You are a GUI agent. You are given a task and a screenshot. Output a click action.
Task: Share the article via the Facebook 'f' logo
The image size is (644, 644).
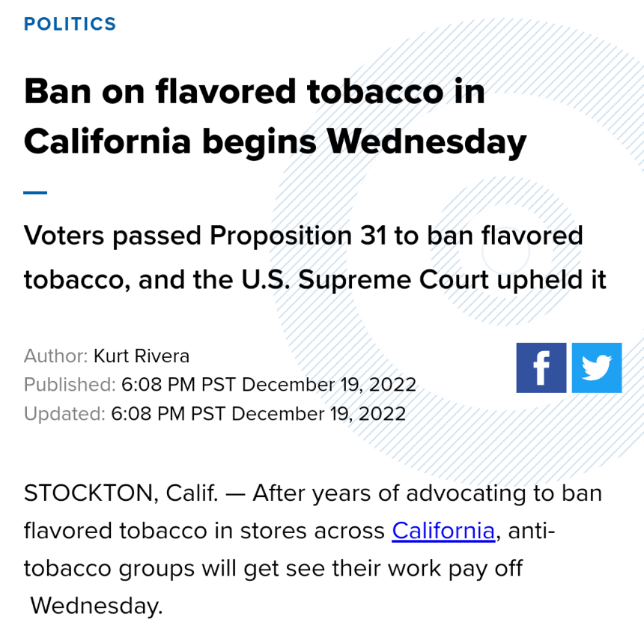pyautogui.click(x=541, y=367)
